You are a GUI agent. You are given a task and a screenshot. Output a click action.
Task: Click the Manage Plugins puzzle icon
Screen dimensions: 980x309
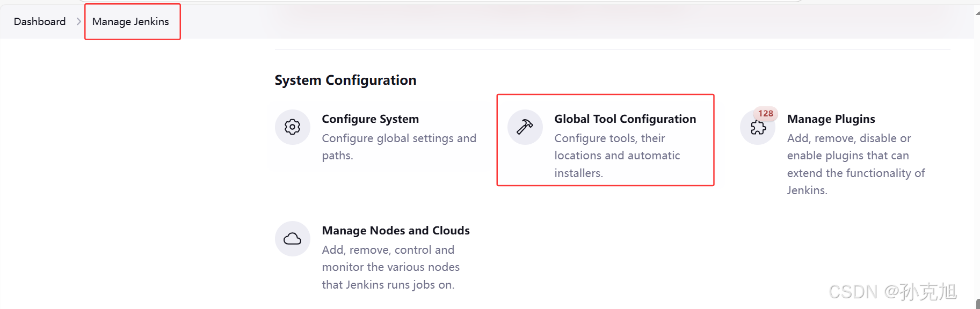point(758,128)
